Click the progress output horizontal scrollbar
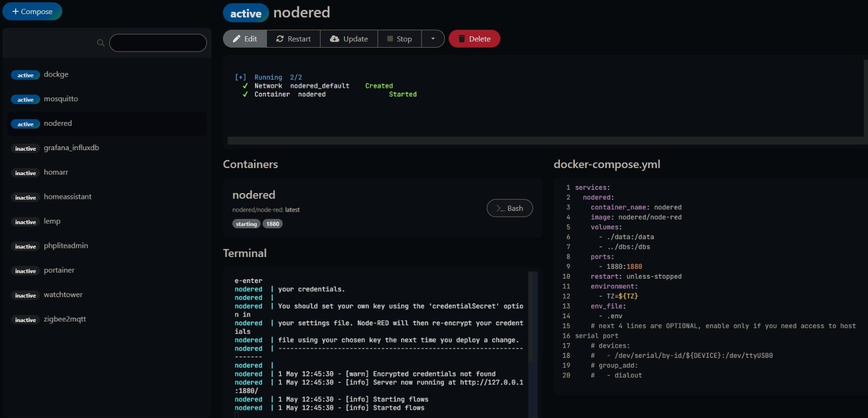 tap(542, 141)
